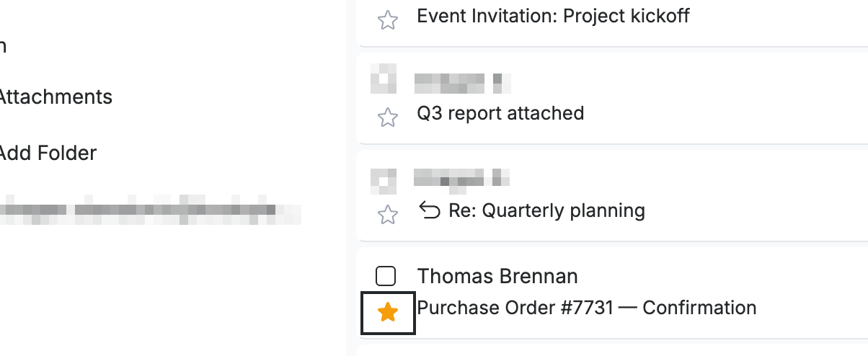Star the Re: Quarterly planning message
The height and width of the screenshot is (356, 868).
pyautogui.click(x=388, y=215)
